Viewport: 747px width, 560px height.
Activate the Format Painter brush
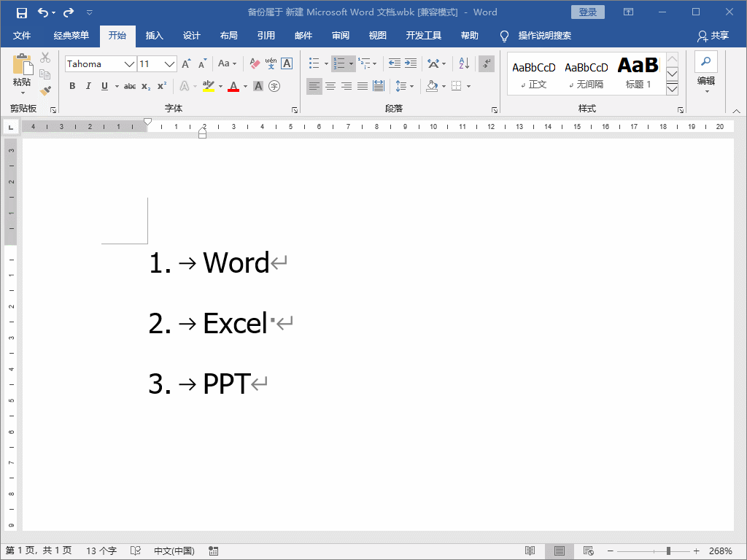click(45, 90)
